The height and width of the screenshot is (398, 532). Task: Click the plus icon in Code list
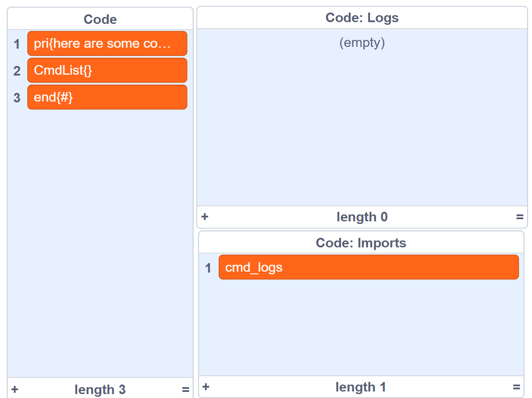click(x=15, y=389)
